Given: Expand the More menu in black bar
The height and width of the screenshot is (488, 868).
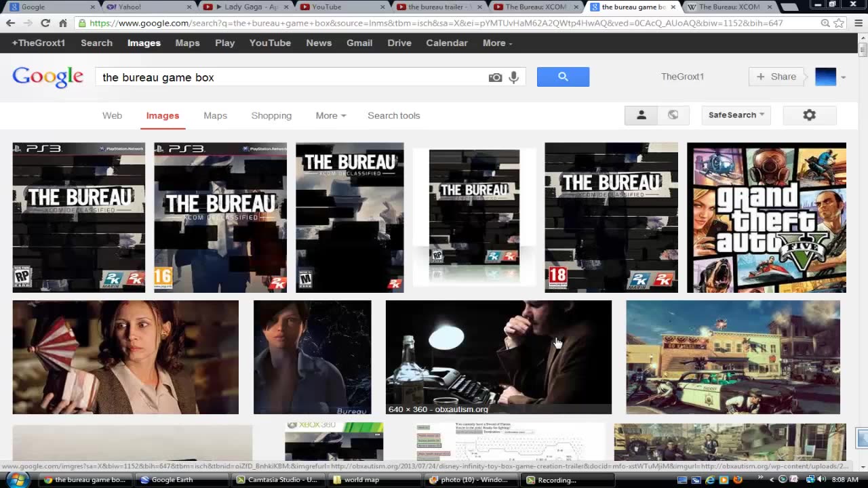Looking at the screenshot, I should (497, 43).
